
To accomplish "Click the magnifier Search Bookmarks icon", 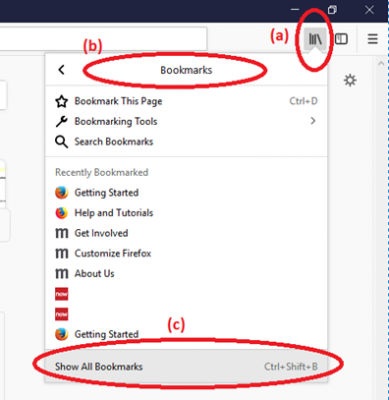I will [x=62, y=142].
